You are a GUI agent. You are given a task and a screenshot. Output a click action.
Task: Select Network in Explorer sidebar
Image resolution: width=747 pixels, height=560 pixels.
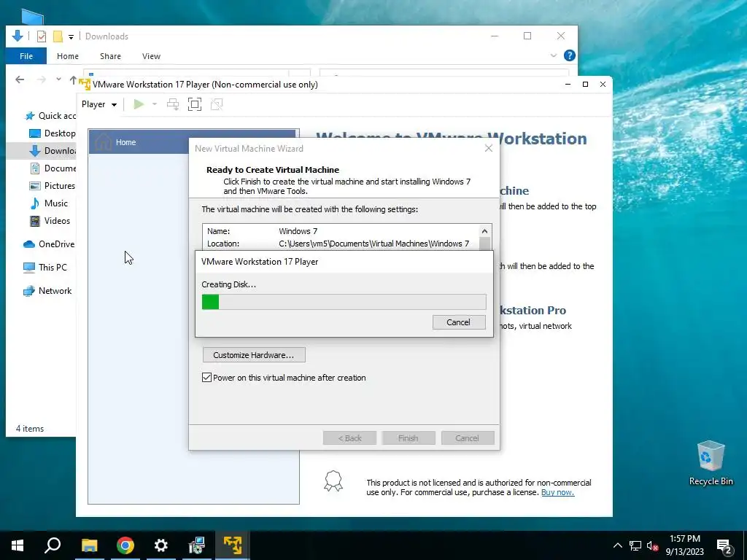pyautogui.click(x=47, y=291)
